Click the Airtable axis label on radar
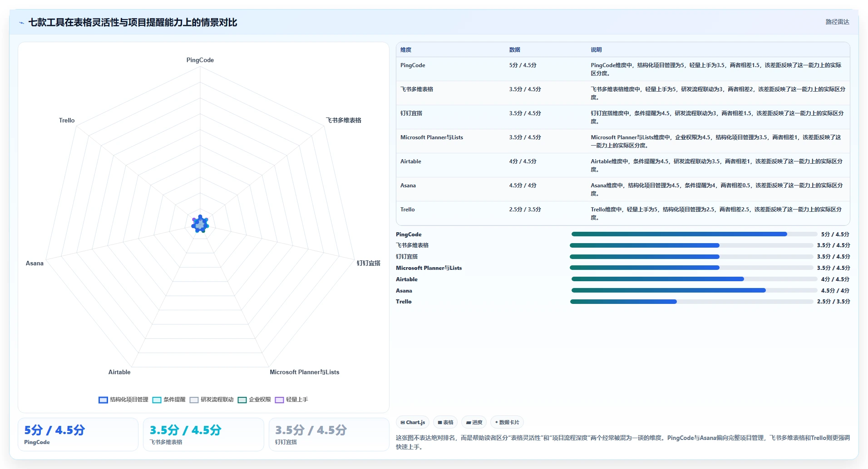Screen dimensions: 868x469 [119, 372]
